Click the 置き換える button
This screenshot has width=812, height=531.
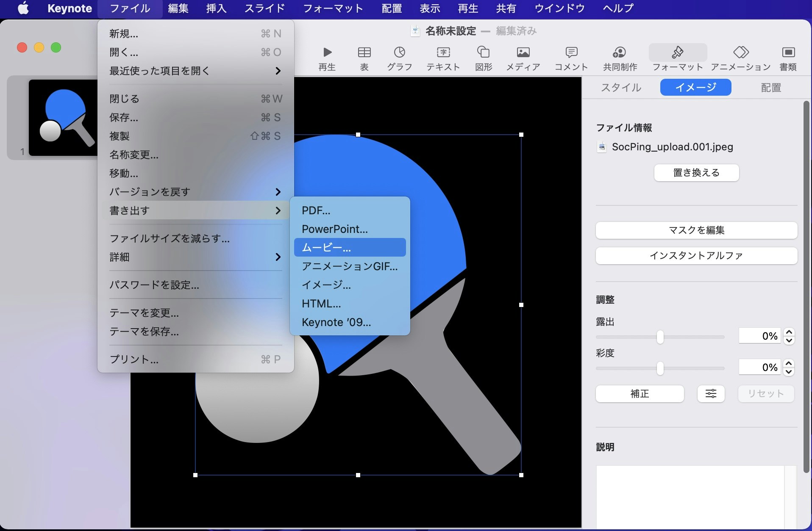(x=696, y=173)
